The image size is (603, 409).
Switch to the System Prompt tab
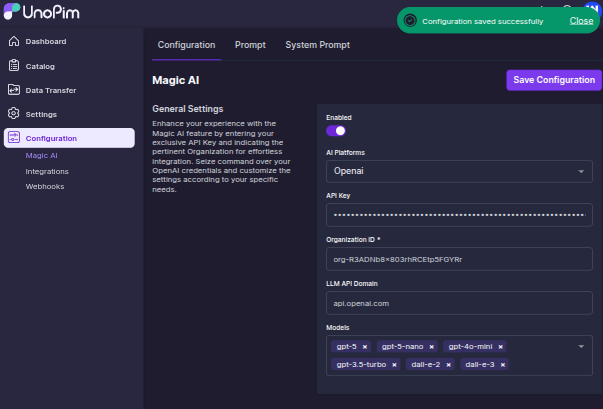[x=317, y=45]
